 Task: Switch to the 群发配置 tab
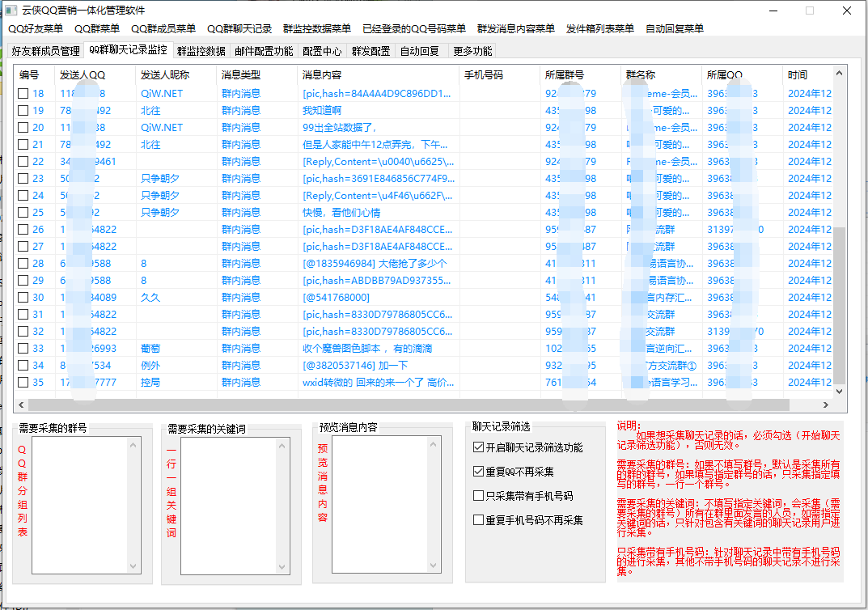(x=370, y=51)
